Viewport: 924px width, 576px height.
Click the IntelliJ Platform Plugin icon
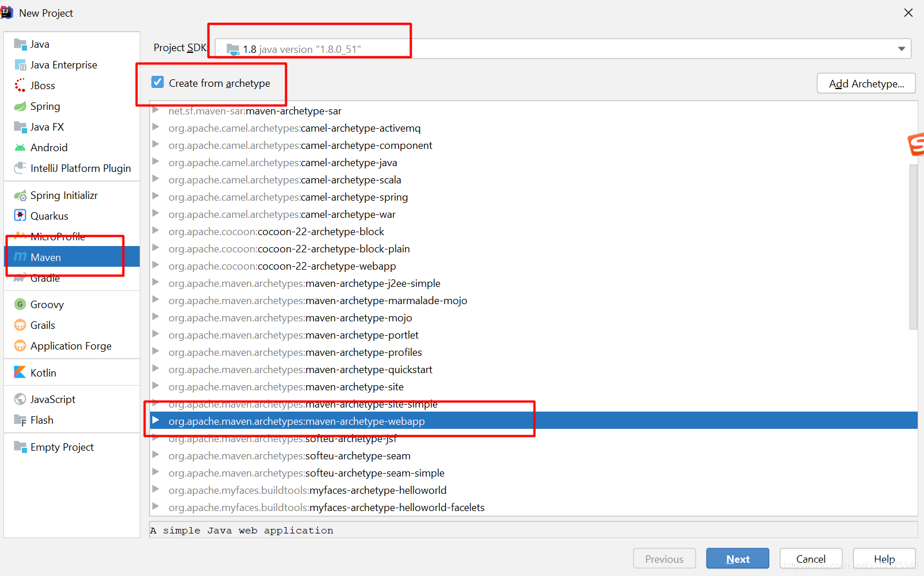tap(20, 168)
